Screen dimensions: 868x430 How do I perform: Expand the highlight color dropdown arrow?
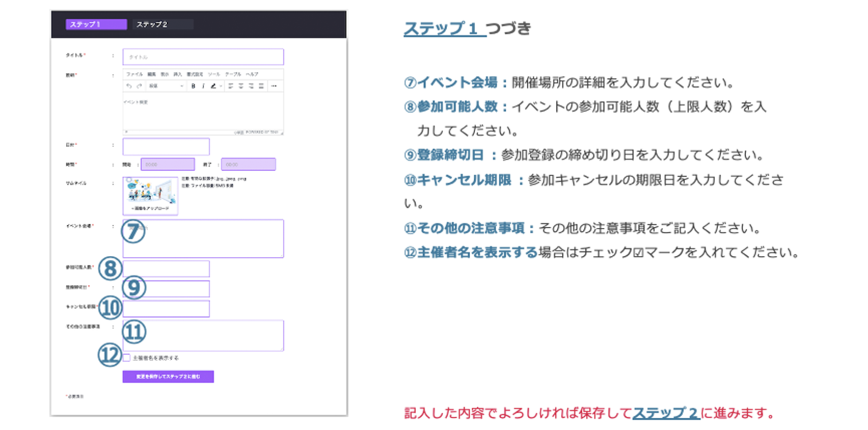pyautogui.click(x=221, y=86)
